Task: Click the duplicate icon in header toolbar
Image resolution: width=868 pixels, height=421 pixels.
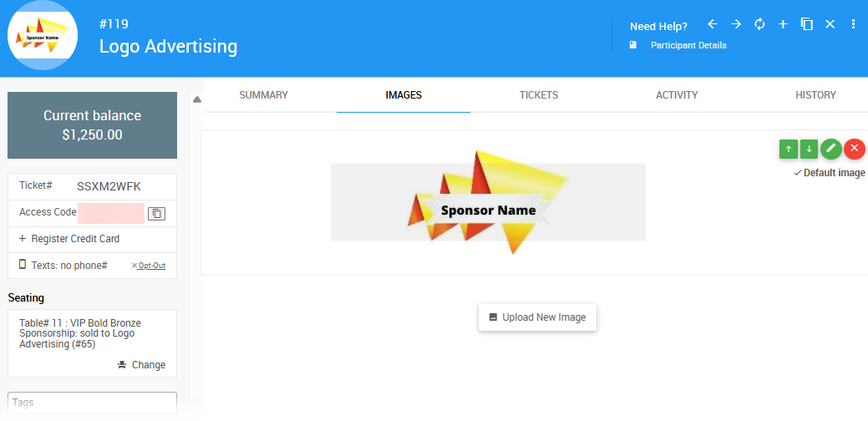Action: pos(807,24)
